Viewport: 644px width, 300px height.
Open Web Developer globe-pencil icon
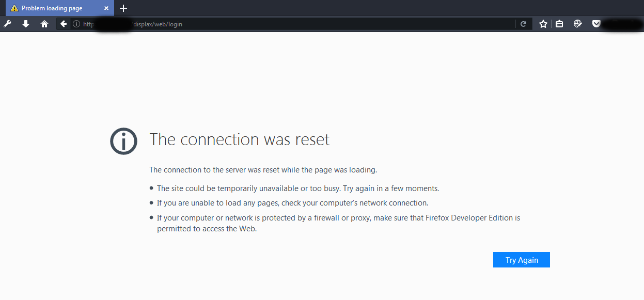coord(577,23)
